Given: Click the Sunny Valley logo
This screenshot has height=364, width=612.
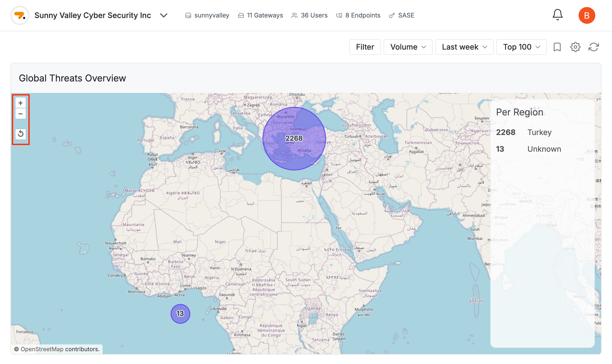Looking at the screenshot, I should [20, 15].
